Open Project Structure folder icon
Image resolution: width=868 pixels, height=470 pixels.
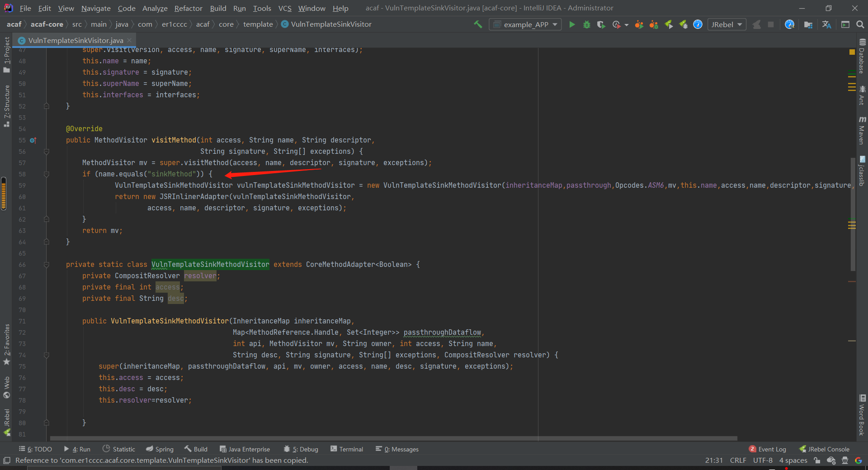coord(808,24)
